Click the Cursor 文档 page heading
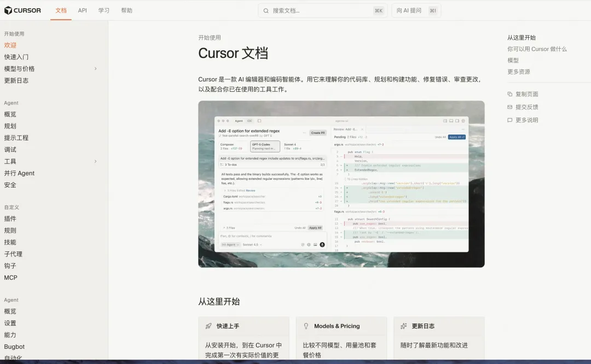Image resolution: width=591 pixels, height=364 pixels. (x=233, y=53)
